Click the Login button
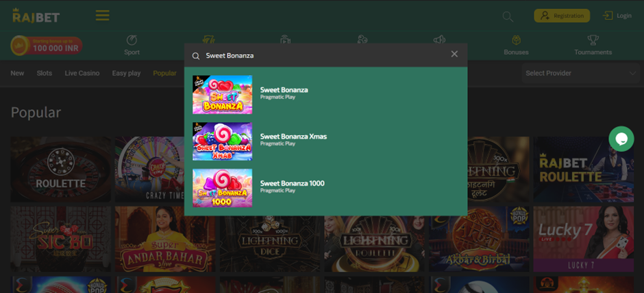The height and width of the screenshot is (293, 644). pos(617,16)
